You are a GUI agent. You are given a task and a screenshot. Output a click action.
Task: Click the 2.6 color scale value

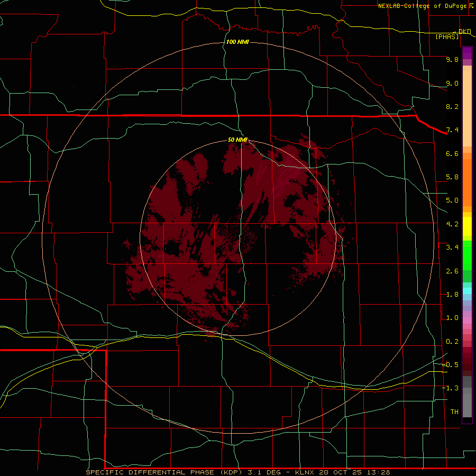point(452,271)
